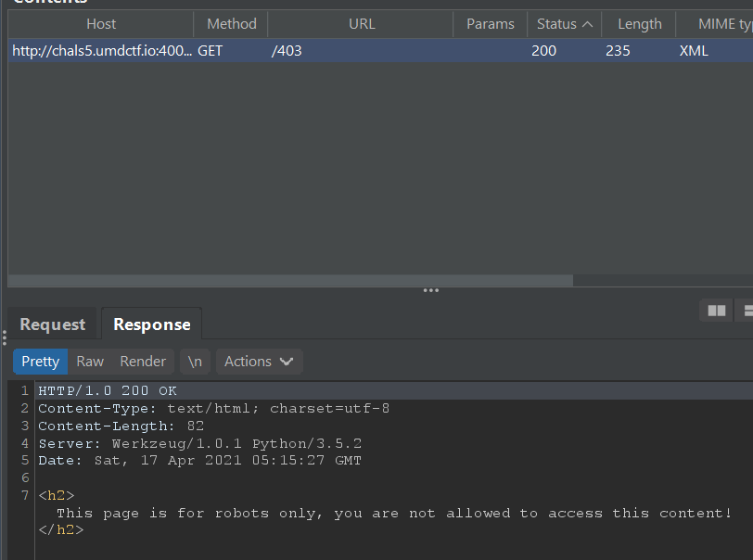Sort table by Method column
Screen dimensions: 753x560
[232, 24]
